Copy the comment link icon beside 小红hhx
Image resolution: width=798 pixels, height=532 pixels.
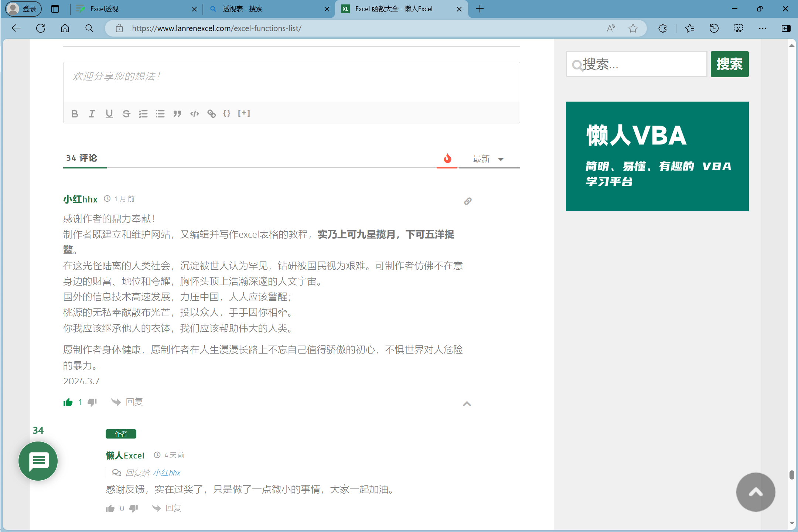coord(468,201)
